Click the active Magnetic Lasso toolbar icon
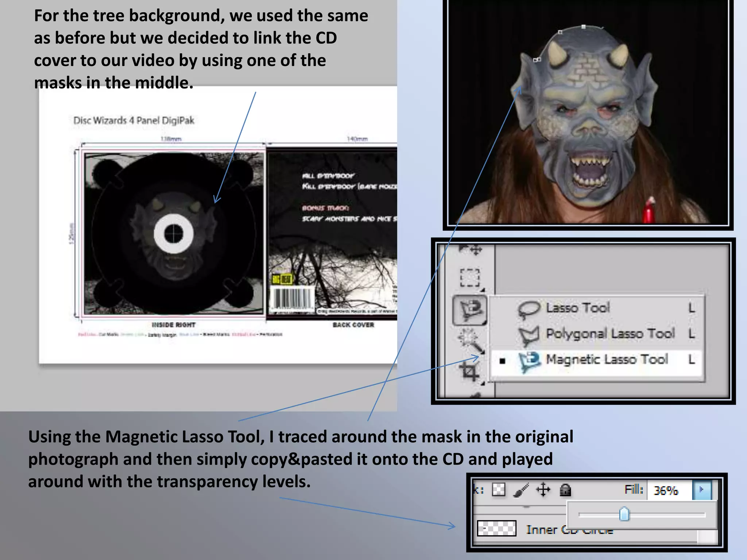The image size is (747, 560). [470, 310]
